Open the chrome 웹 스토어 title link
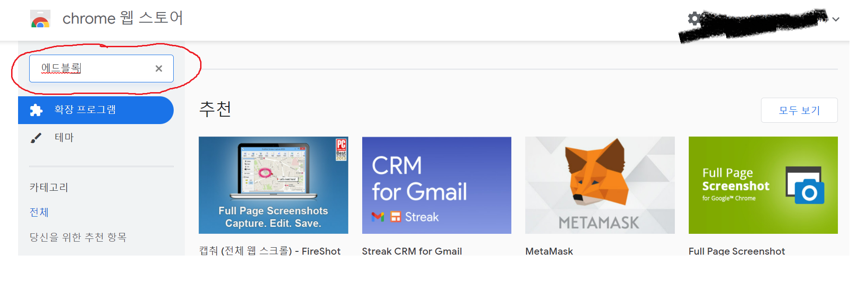This screenshot has width=868, height=300. 123,18
